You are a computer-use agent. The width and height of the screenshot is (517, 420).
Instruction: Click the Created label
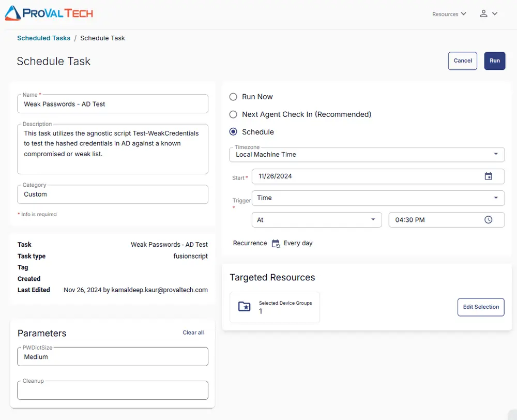tap(29, 279)
